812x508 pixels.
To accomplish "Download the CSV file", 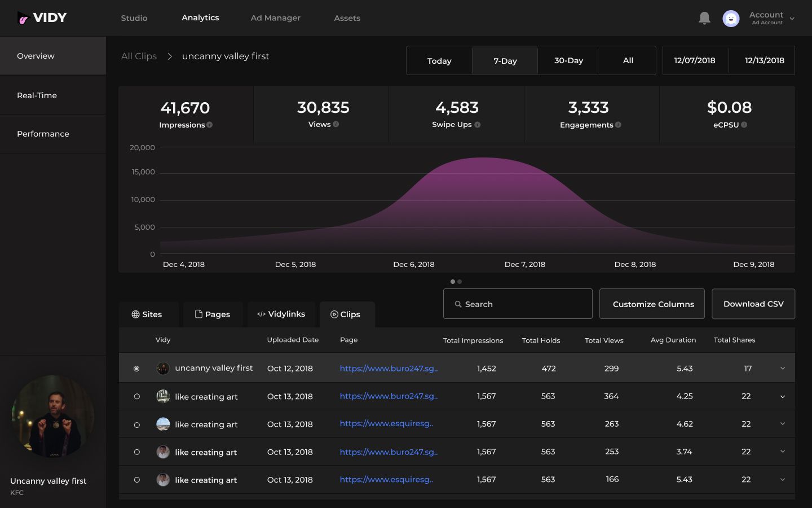I will click(x=753, y=304).
